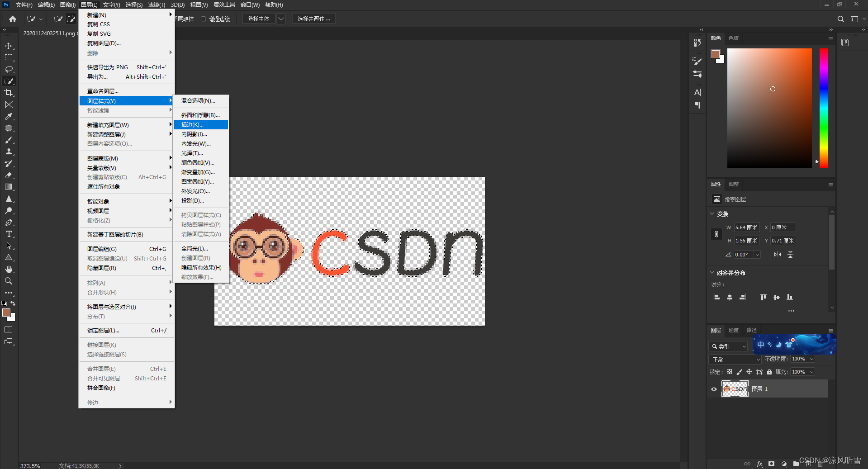
Task: Click 投影(D)... menu item
Action: tap(201, 201)
